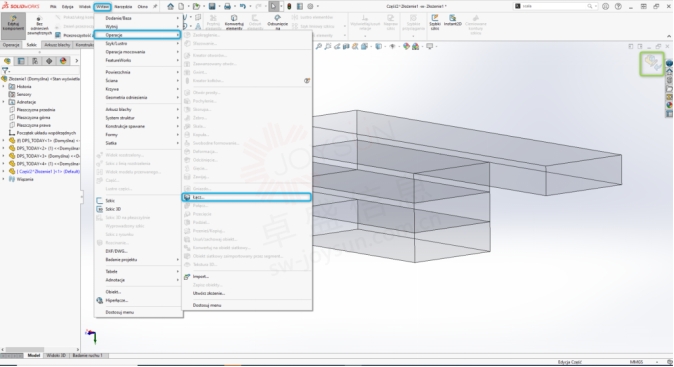The width and height of the screenshot is (674, 367).
Task: Click the Edytuj komponent button
Action: click(x=13, y=25)
